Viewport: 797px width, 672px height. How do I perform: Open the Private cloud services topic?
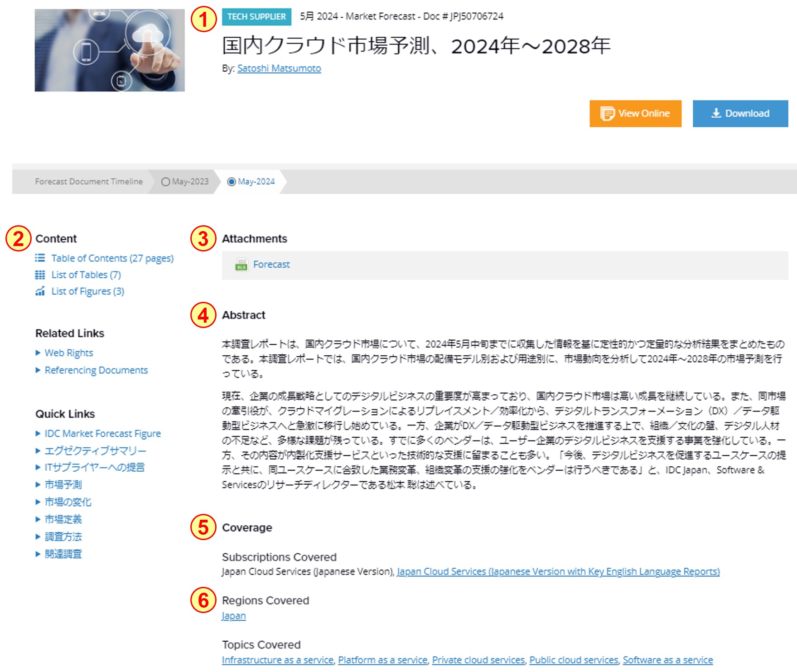coord(478,660)
